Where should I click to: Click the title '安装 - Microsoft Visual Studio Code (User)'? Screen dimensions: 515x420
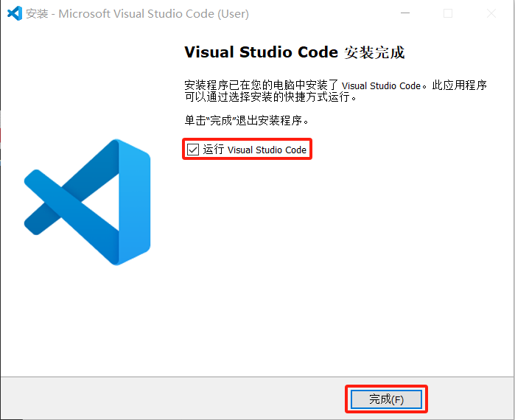[137, 14]
